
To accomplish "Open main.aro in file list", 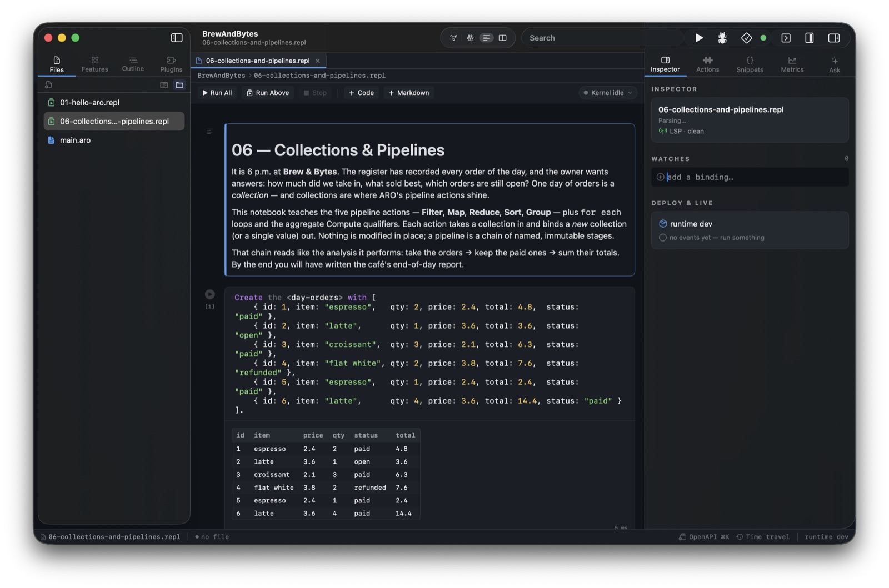I will click(114, 140).
